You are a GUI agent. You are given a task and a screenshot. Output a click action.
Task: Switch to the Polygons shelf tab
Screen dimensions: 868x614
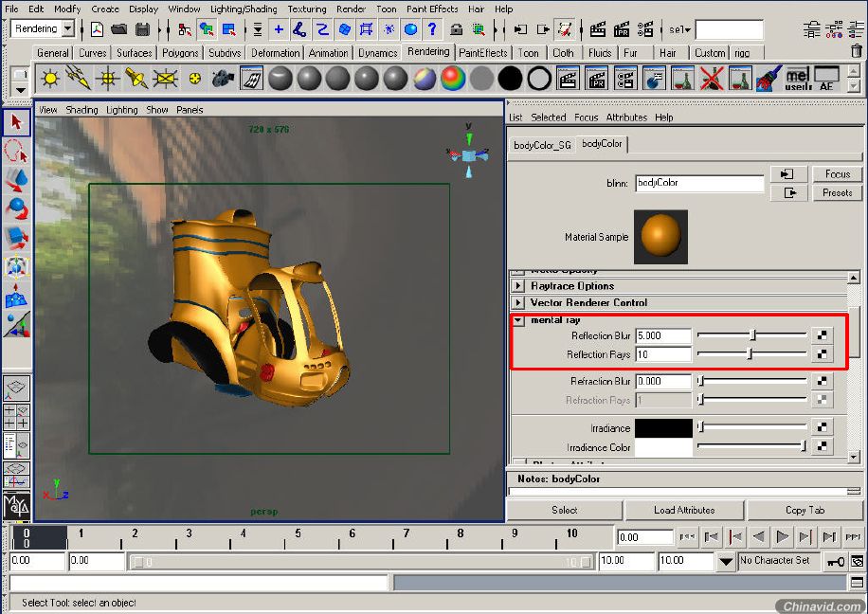tap(180, 53)
